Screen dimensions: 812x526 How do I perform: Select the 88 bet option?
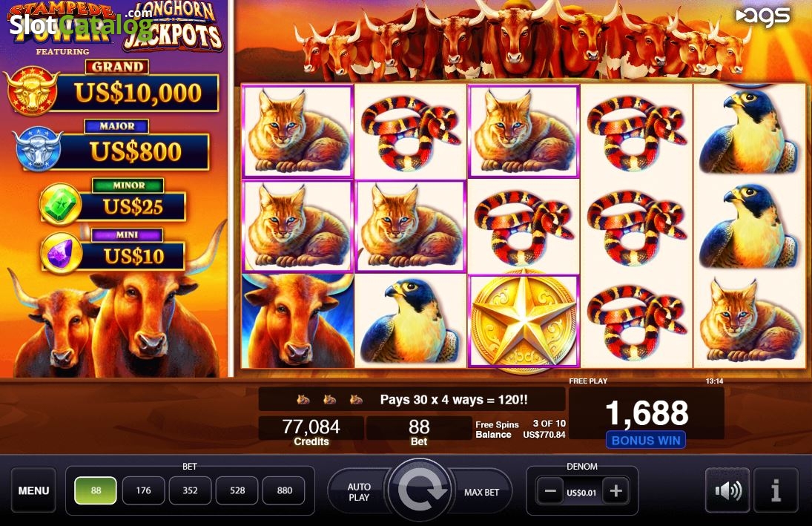click(96, 490)
